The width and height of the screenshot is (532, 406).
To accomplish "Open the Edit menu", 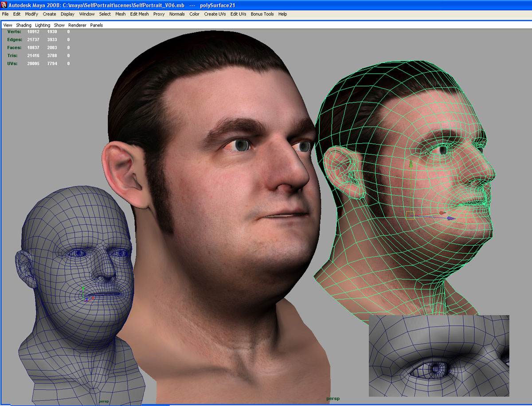I will coord(17,14).
